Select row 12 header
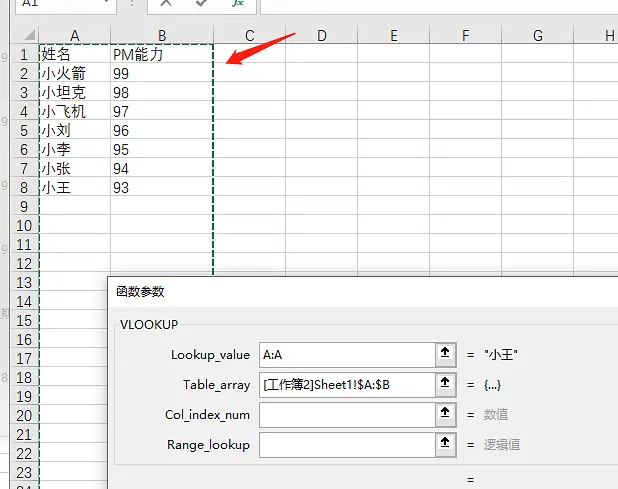This screenshot has height=489, width=618. click(24, 264)
